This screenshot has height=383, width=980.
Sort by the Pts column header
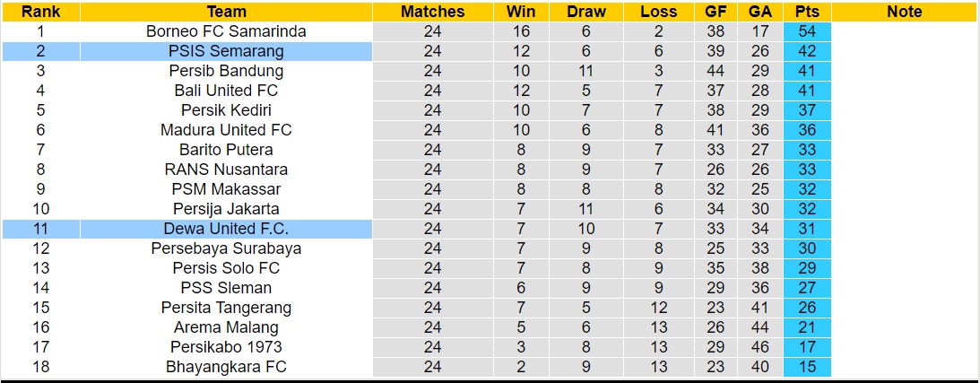[806, 12]
